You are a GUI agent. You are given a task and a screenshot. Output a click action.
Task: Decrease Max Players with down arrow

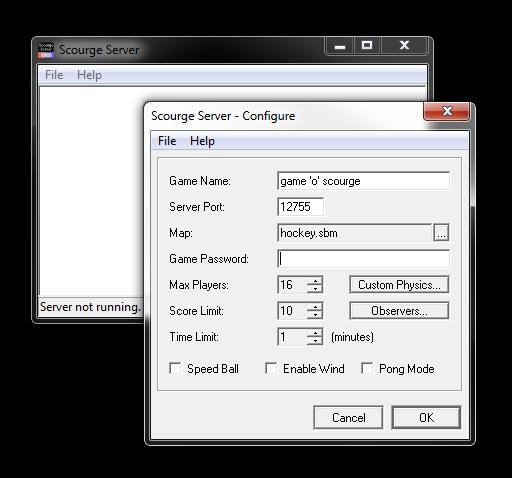pyautogui.click(x=314, y=289)
